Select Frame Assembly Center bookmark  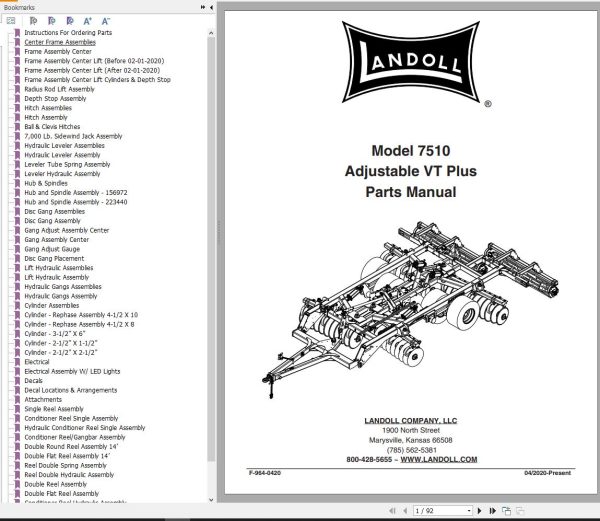tap(58, 51)
